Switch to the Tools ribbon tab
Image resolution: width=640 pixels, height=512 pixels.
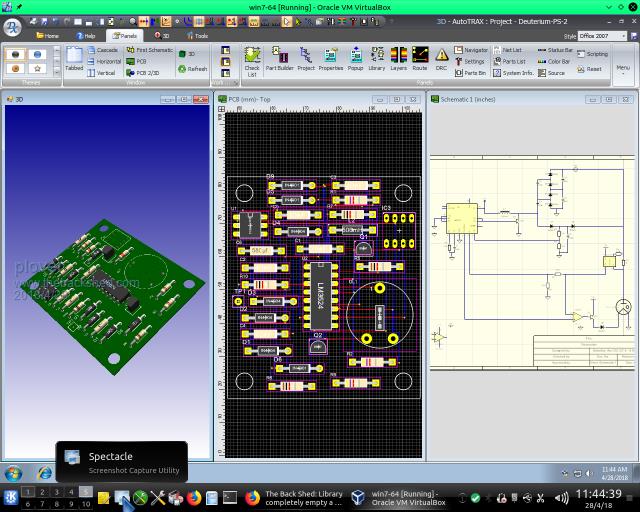click(197, 35)
